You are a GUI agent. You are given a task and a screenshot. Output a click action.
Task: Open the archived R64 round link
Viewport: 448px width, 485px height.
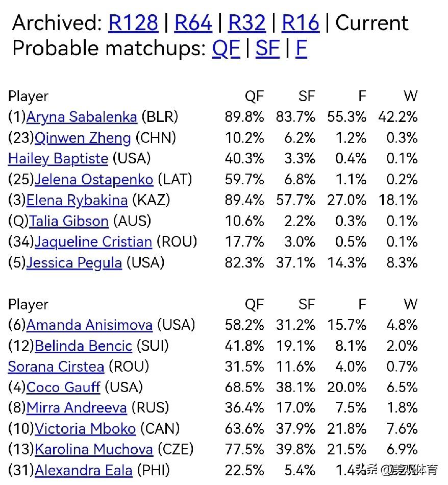point(193,23)
